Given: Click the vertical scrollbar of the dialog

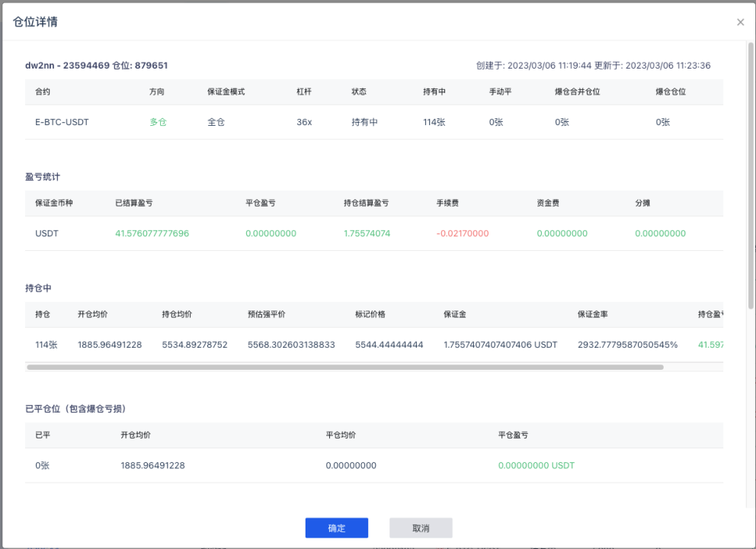Looking at the screenshot, I should click(751, 175).
